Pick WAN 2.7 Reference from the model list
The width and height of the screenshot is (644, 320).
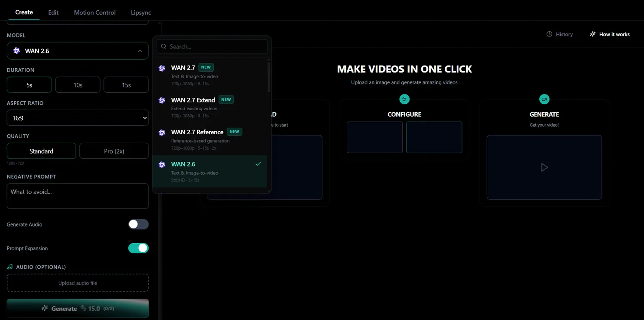(210, 139)
